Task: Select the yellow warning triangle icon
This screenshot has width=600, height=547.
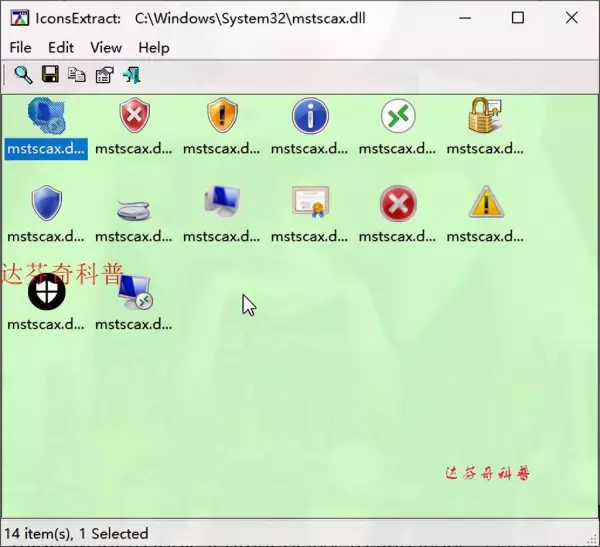Action: 486,202
